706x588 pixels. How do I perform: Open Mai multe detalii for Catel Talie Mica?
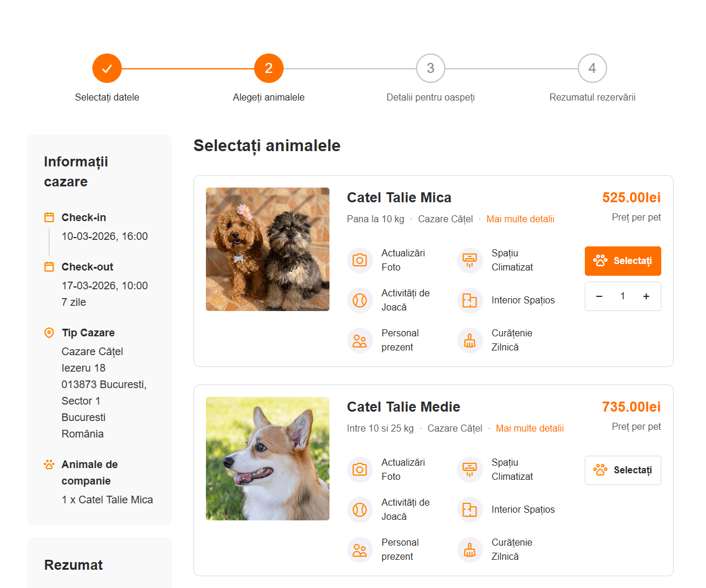pos(520,219)
